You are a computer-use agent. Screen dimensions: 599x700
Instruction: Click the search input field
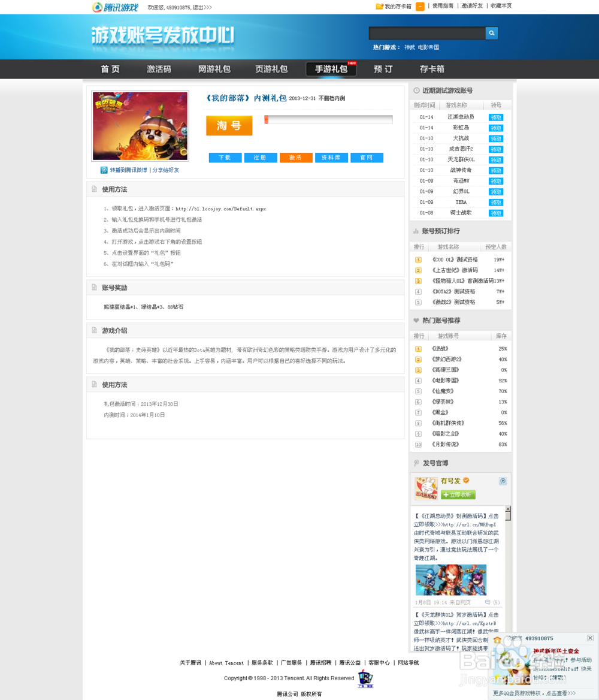[427, 33]
